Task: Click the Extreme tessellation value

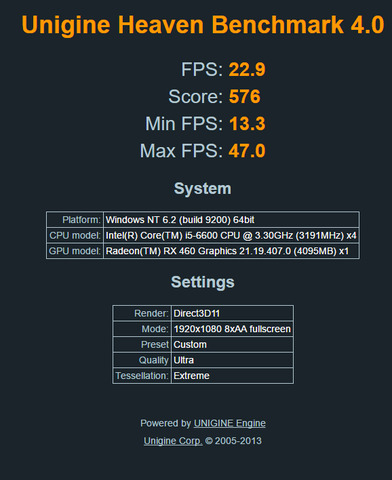Action: (x=232, y=376)
